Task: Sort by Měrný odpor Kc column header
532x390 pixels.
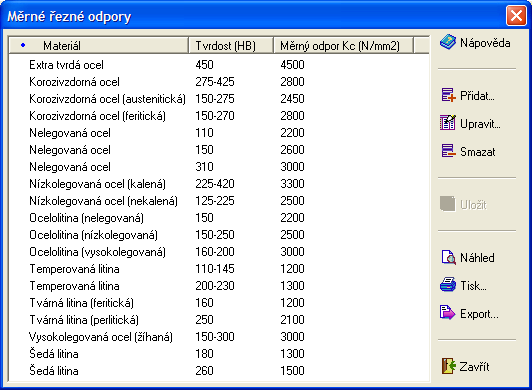Action: tap(343, 45)
